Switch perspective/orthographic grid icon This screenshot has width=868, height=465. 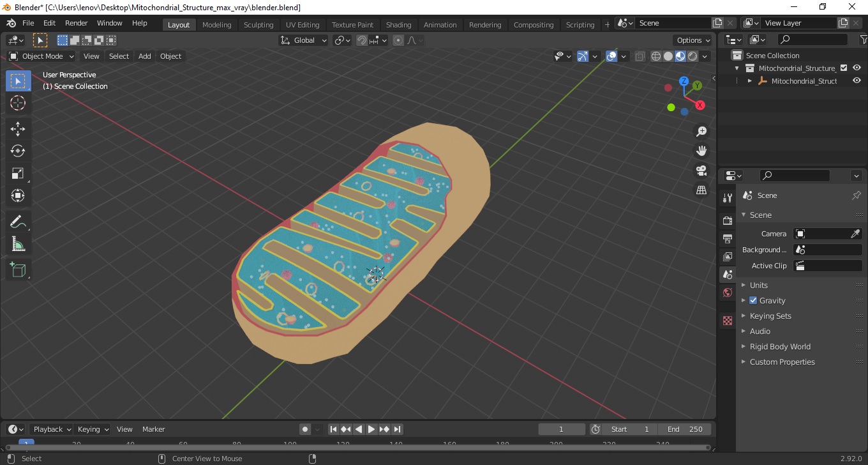tap(701, 190)
